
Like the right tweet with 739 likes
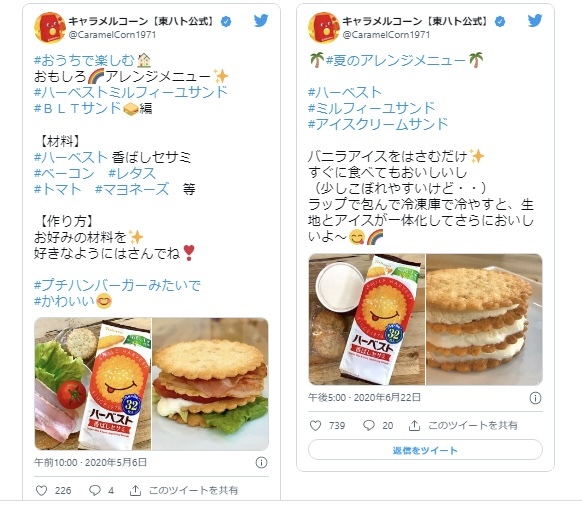pos(315,425)
